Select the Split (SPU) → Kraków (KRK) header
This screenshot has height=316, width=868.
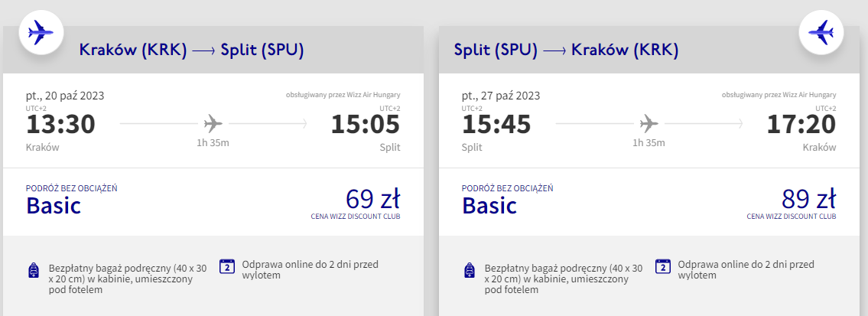pyautogui.click(x=567, y=50)
